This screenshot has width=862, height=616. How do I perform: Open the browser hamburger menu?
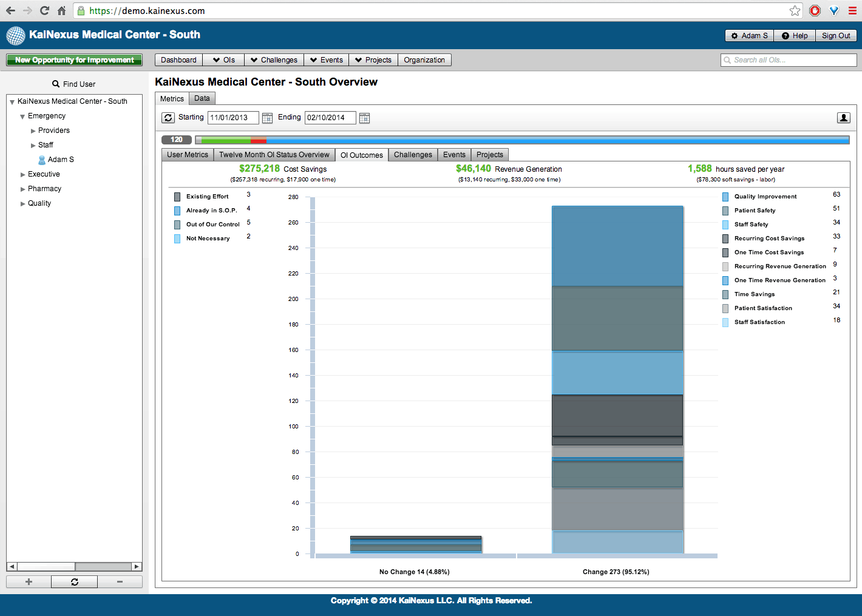852,10
